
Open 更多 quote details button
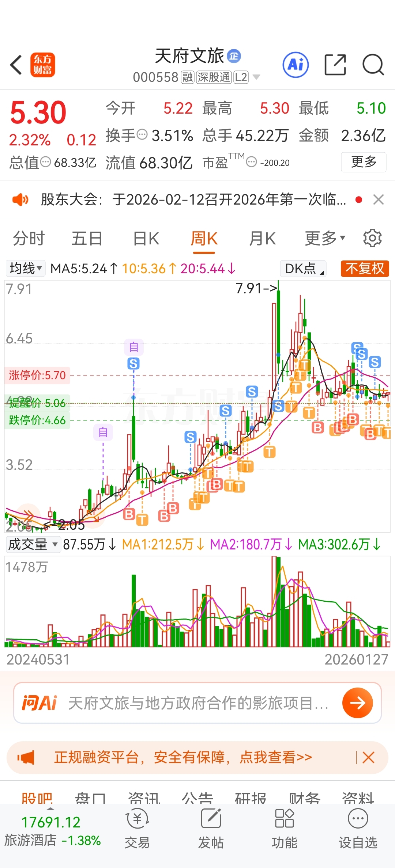point(364,162)
